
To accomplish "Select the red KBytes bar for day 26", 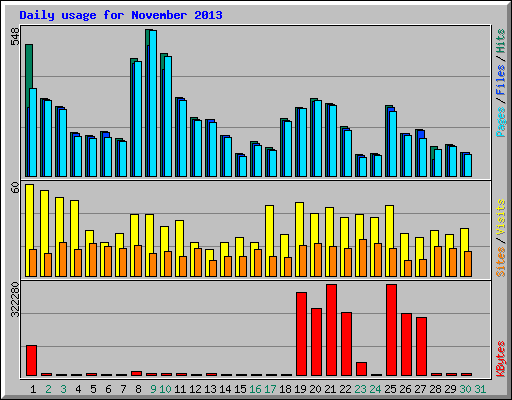I will coord(406,345).
